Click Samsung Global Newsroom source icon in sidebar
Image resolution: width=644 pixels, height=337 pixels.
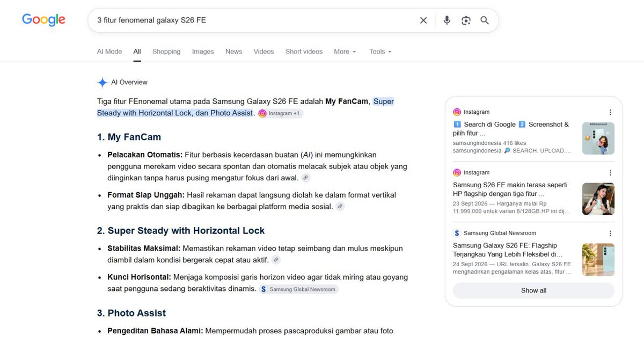click(457, 233)
